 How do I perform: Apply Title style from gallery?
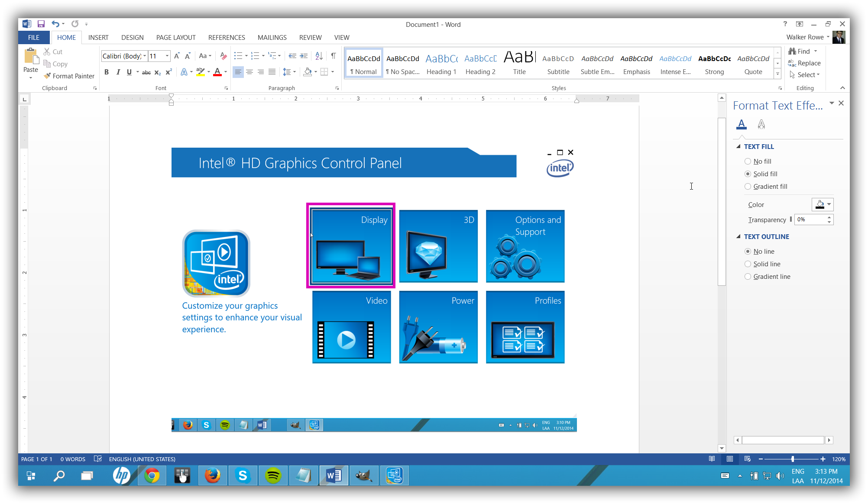520,64
